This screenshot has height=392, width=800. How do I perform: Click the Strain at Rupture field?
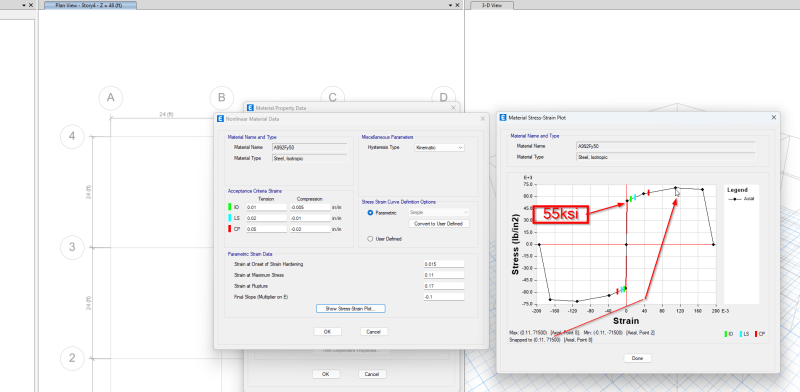click(x=444, y=286)
